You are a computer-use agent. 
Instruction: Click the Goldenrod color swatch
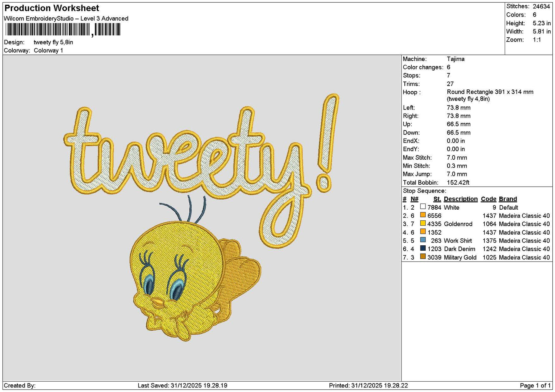(x=423, y=224)
